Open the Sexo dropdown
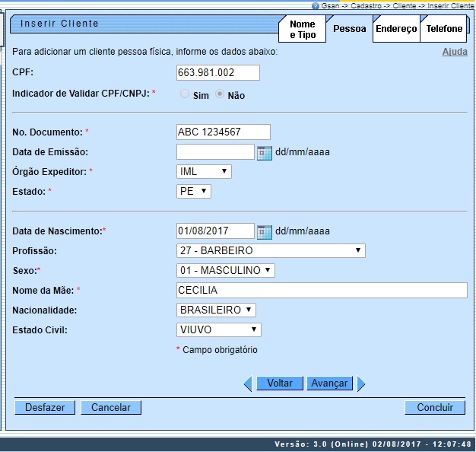 tap(225, 271)
